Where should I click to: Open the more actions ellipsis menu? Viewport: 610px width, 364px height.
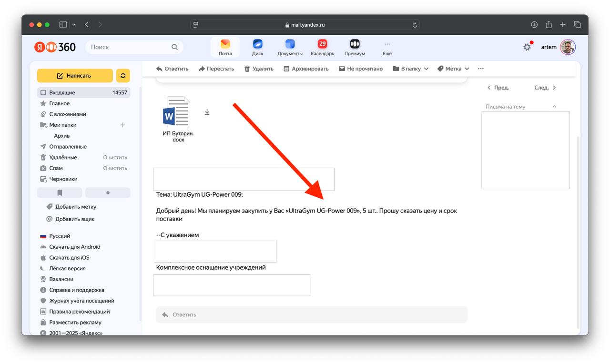pos(480,69)
